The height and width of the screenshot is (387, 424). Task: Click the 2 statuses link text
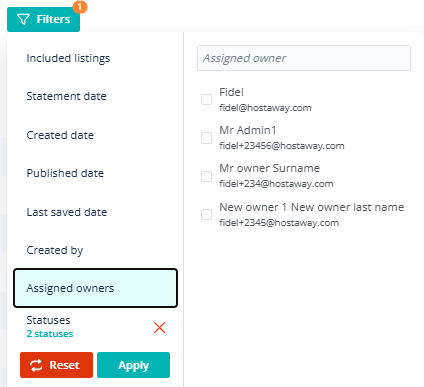pyautogui.click(x=50, y=334)
